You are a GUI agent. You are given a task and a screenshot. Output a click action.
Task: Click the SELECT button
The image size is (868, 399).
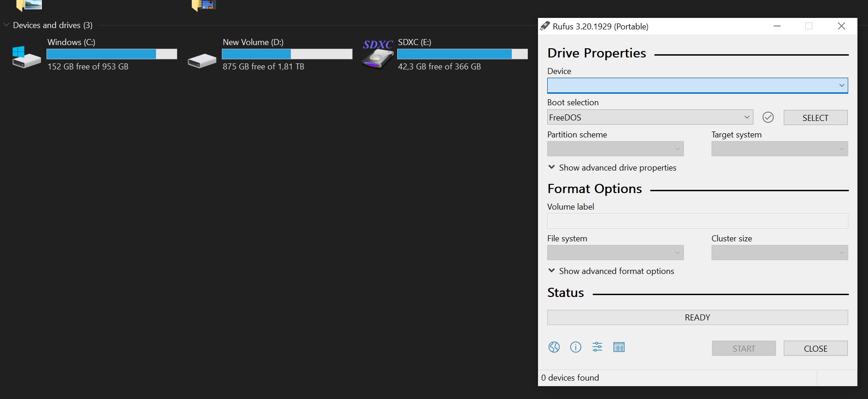[816, 118]
